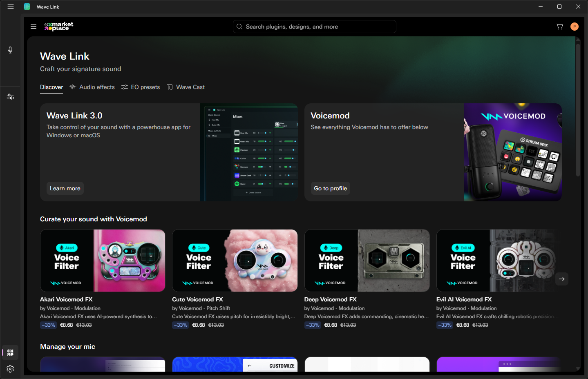Select the Marketplace sidebar icon

click(x=10, y=352)
